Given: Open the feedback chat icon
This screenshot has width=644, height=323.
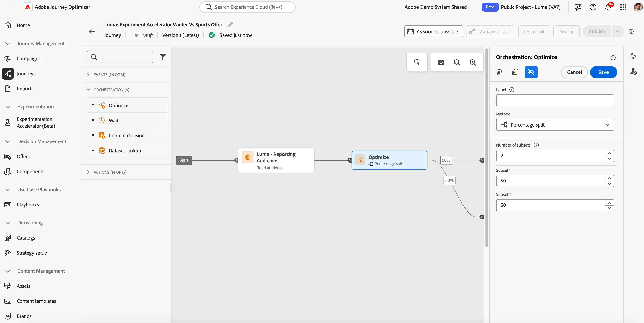Looking at the screenshot, I should point(578,7).
